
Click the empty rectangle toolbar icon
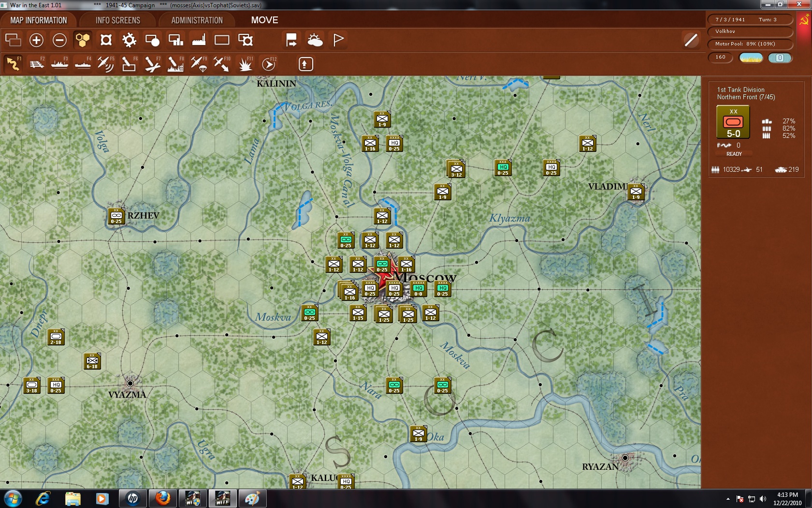222,40
